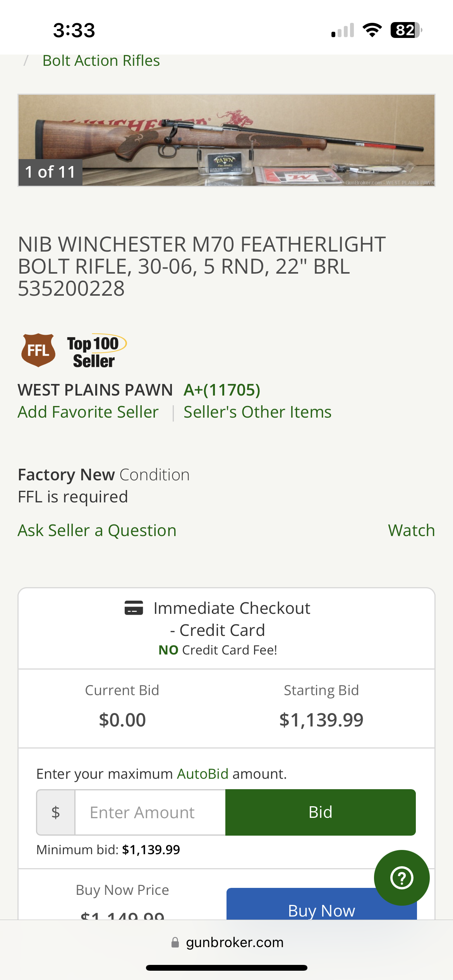Click the Add Favorite Seller link

(88, 412)
